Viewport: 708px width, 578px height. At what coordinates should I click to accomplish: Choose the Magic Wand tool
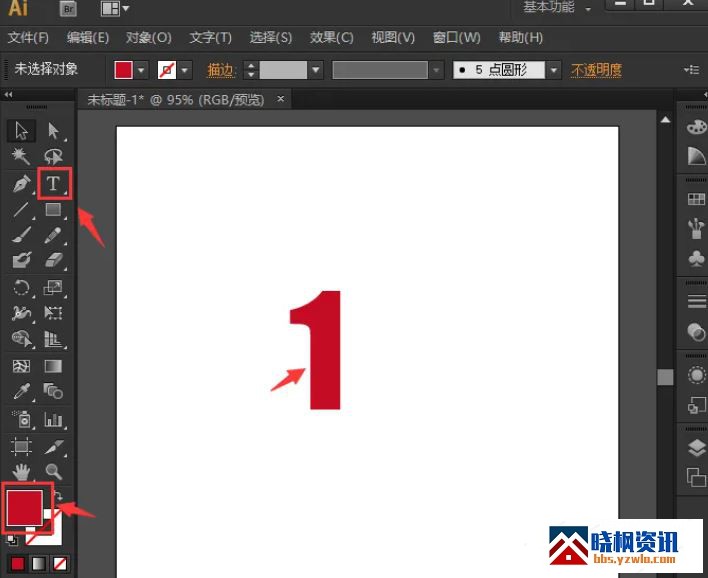click(x=21, y=157)
